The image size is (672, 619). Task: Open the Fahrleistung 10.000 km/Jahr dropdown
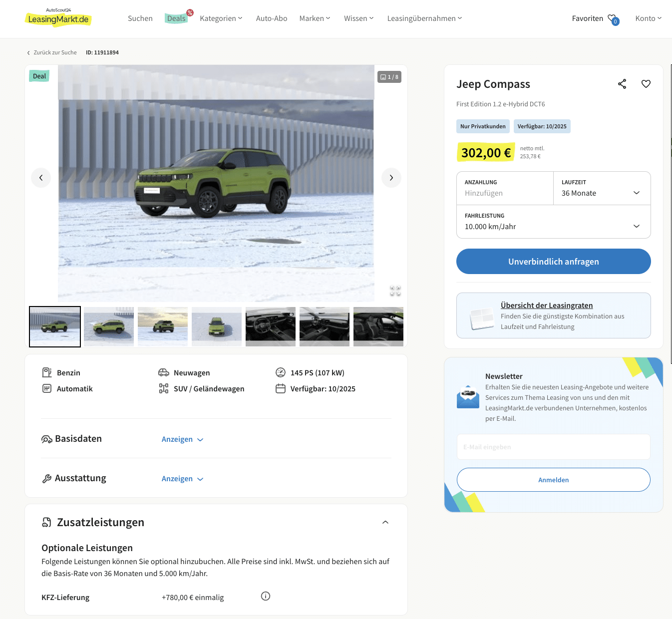point(553,222)
